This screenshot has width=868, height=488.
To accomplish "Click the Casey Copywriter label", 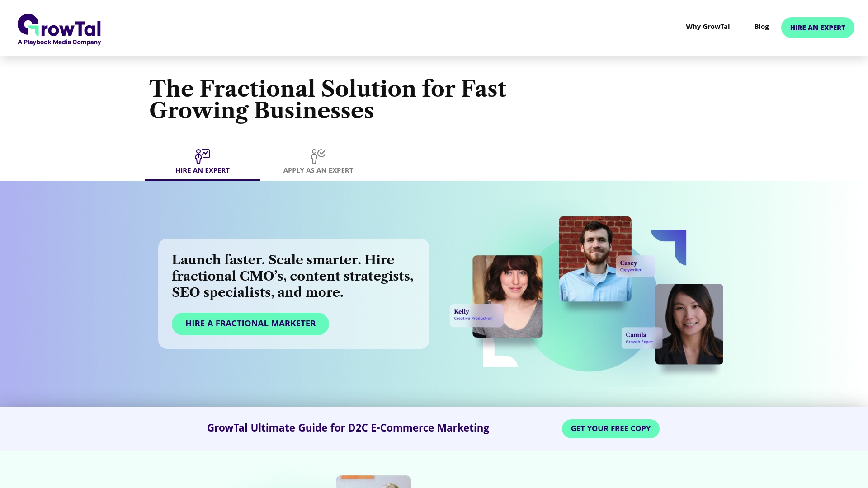I will pyautogui.click(x=635, y=266).
